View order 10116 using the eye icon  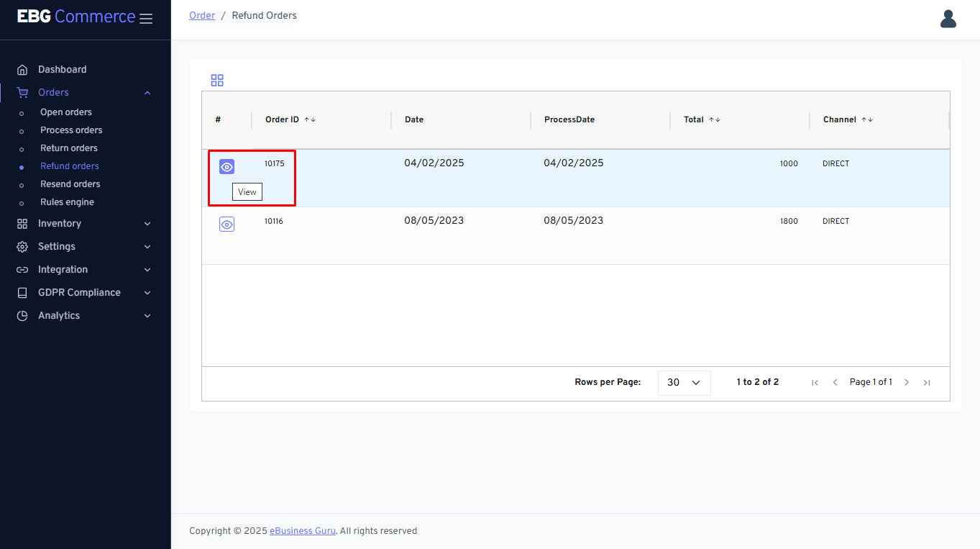pos(226,224)
